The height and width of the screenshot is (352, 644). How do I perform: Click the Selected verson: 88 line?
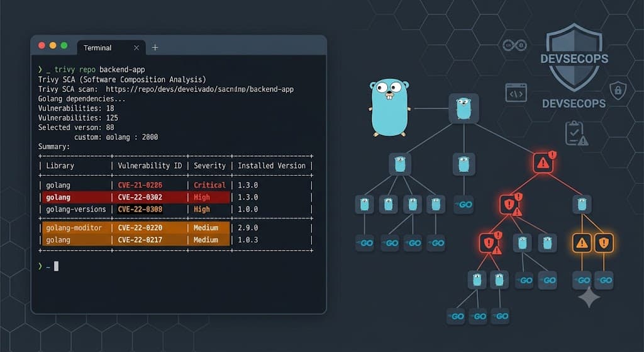(76, 127)
